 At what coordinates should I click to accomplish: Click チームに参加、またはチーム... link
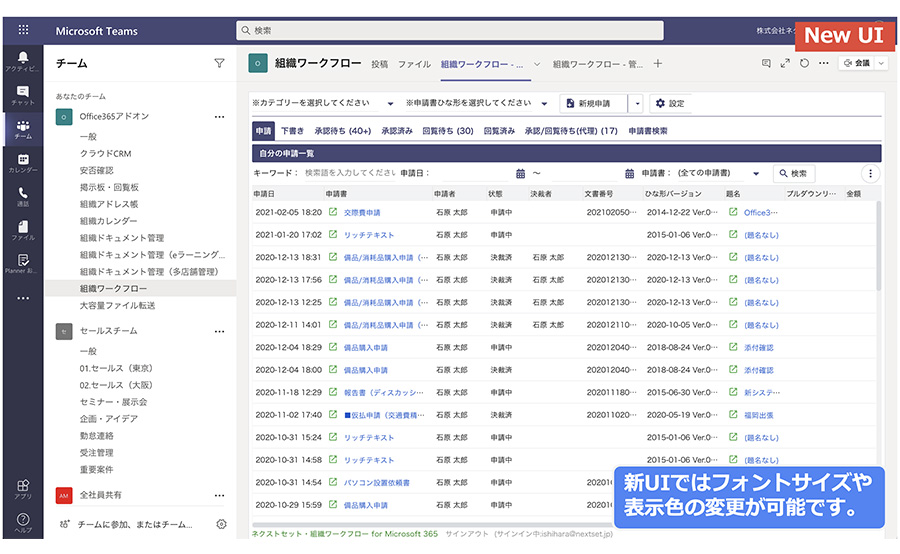click(x=135, y=524)
